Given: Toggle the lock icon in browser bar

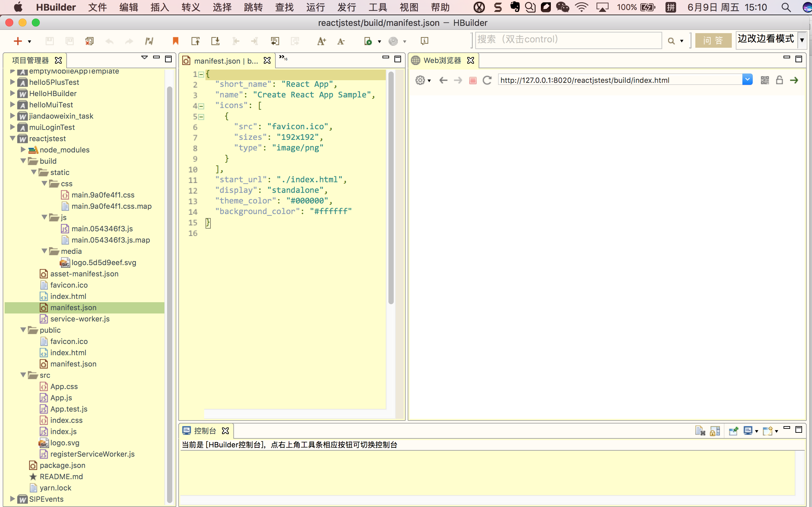Looking at the screenshot, I should 780,80.
